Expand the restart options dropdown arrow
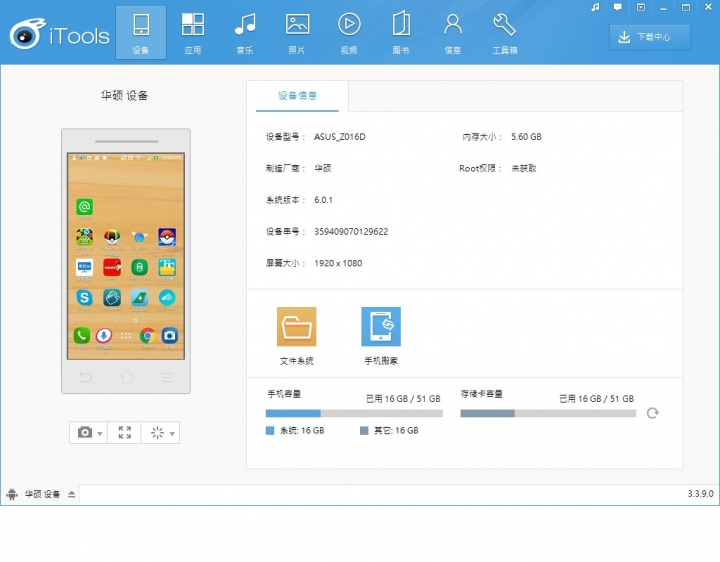The width and height of the screenshot is (720, 562). (x=172, y=433)
